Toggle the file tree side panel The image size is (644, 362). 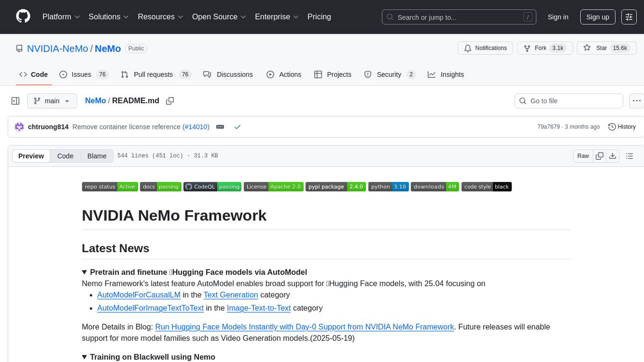tap(16, 101)
